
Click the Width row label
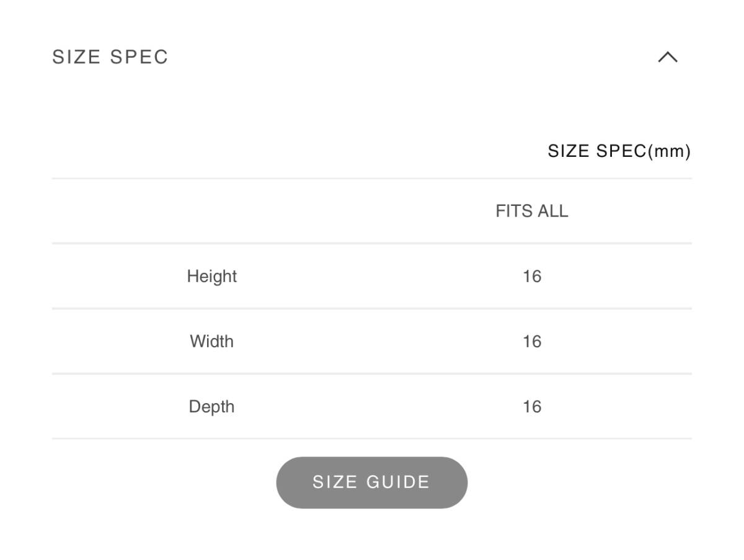(211, 341)
